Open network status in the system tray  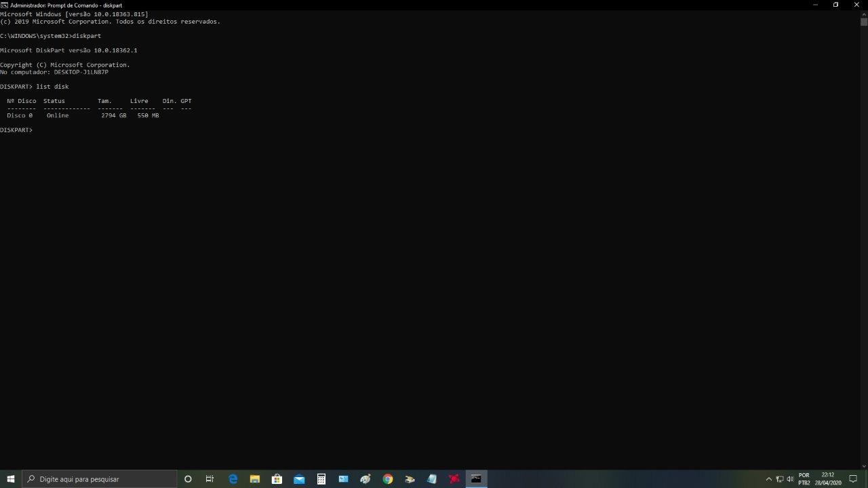tap(780, 479)
